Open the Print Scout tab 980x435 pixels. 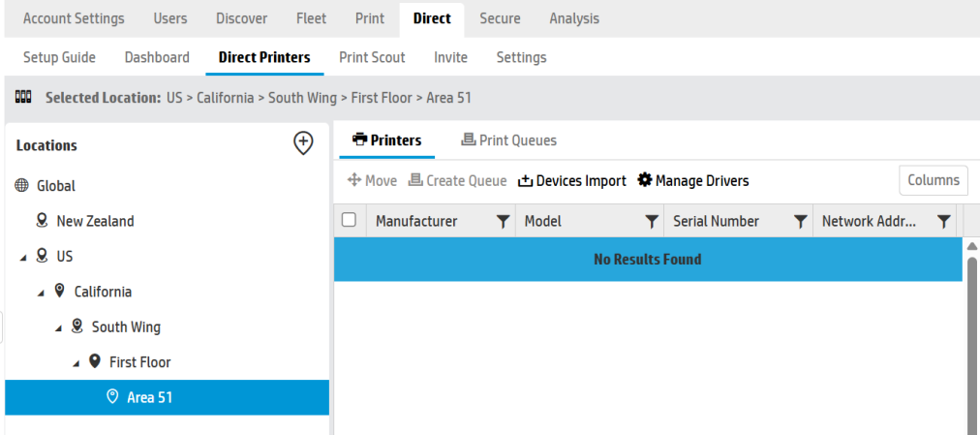[x=372, y=57]
